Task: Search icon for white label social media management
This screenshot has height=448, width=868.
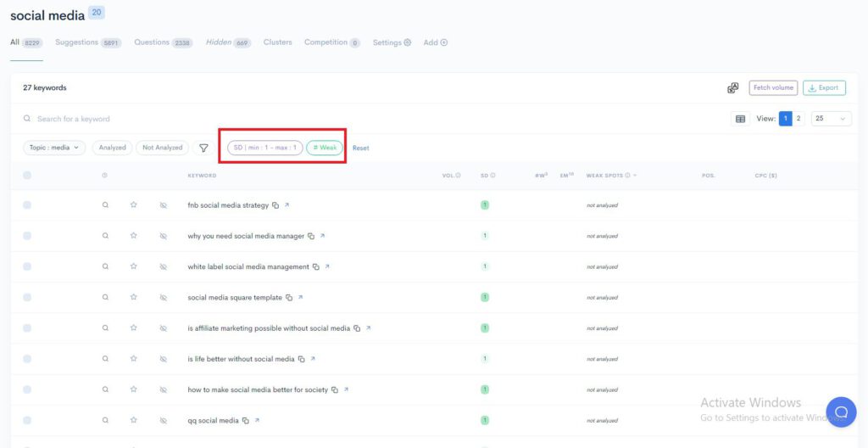Action: 105,266
